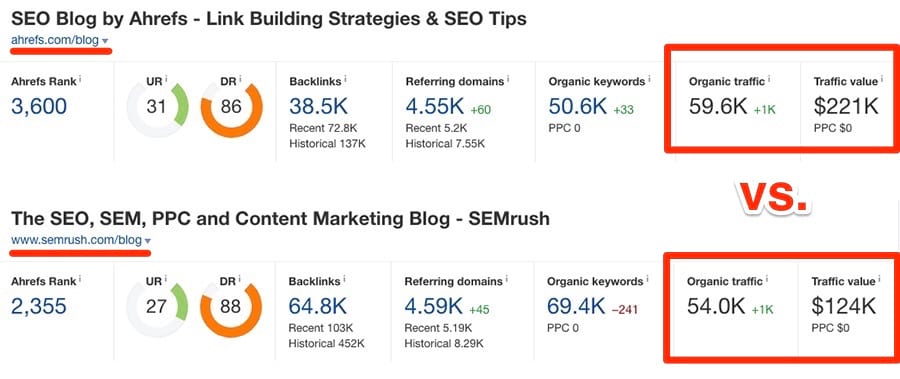Click Organic traffic info icon for 59.6K

pos(769,79)
